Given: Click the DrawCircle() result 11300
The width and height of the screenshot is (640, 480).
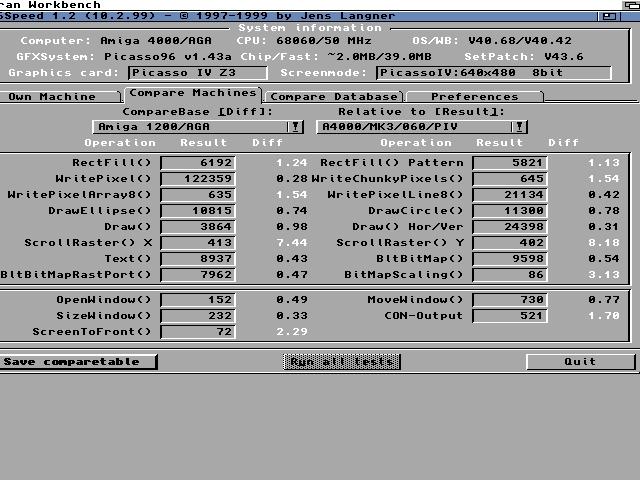Looking at the screenshot, I should point(510,211).
